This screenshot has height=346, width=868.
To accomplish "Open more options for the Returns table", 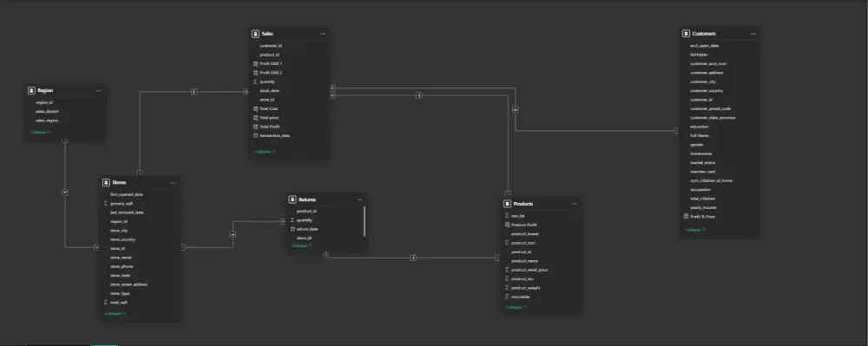I will point(360,199).
